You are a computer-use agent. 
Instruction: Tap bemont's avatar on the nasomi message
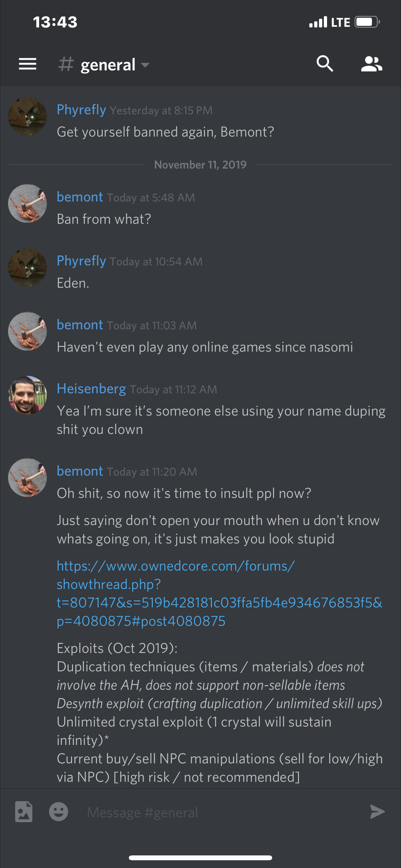27,331
